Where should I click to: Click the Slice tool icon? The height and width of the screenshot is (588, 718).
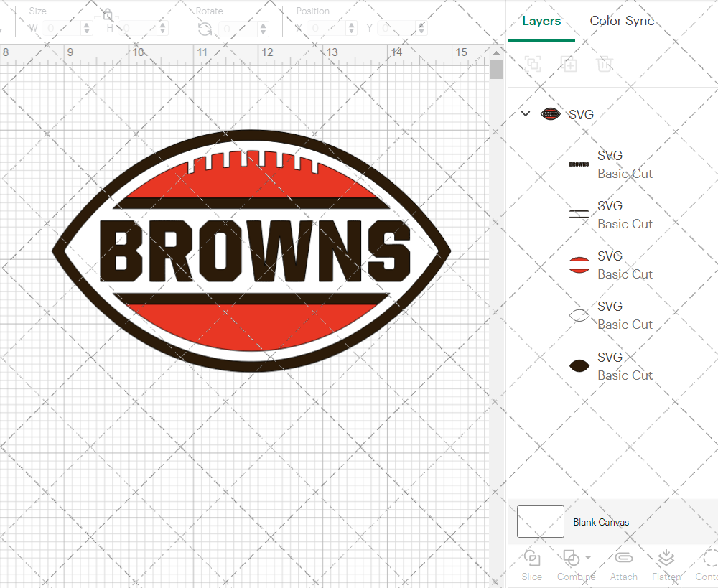[x=532, y=558]
